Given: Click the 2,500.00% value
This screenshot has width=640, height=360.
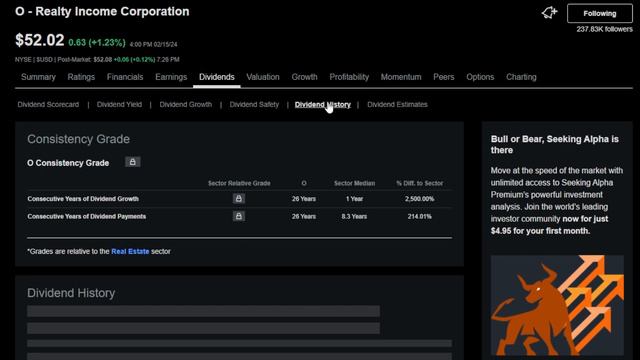Looking at the screenshot, I should [x=419, y=199].
